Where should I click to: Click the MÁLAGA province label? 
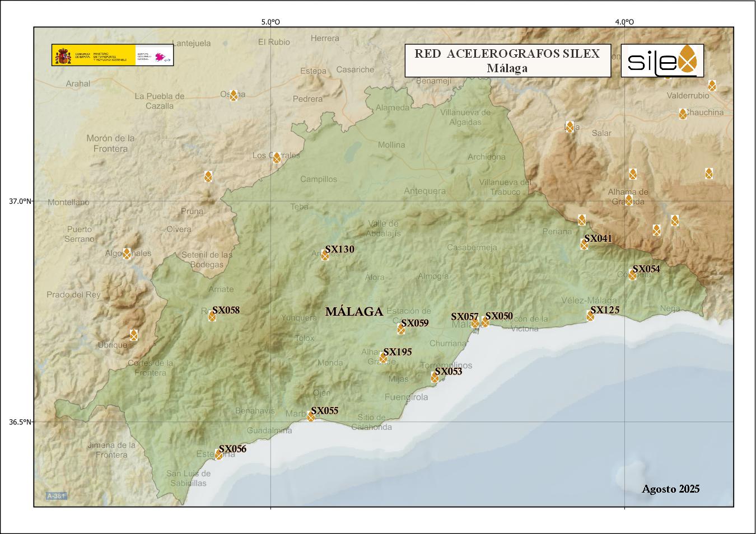coord(354,312)
